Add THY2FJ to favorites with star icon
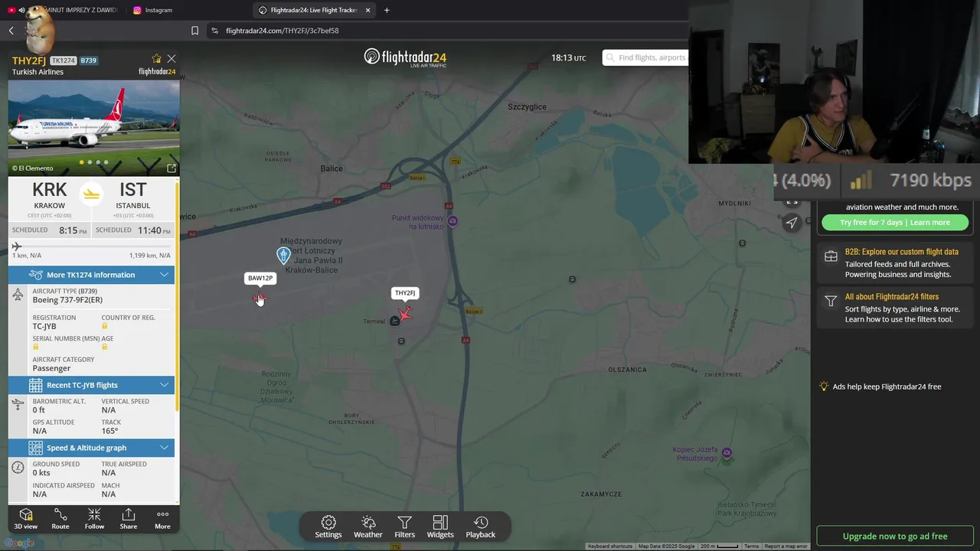The height and width of the screenshot is (551, 980). (157, 59)
